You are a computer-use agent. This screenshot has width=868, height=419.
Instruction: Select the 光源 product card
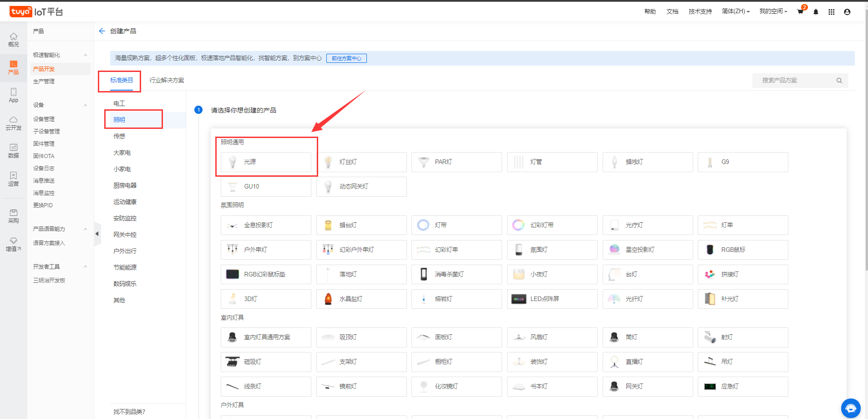(x=266, y=162)
